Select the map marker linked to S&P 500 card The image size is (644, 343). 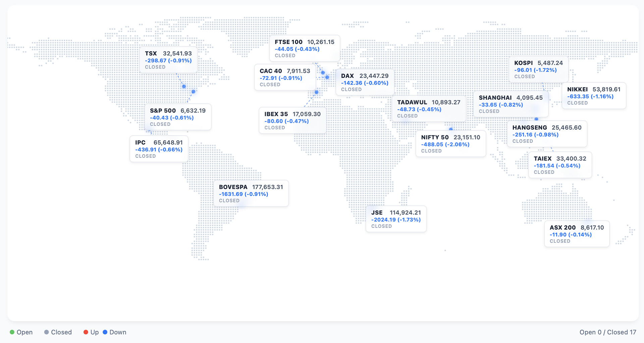pyautogui.click(x=193, y=92)
